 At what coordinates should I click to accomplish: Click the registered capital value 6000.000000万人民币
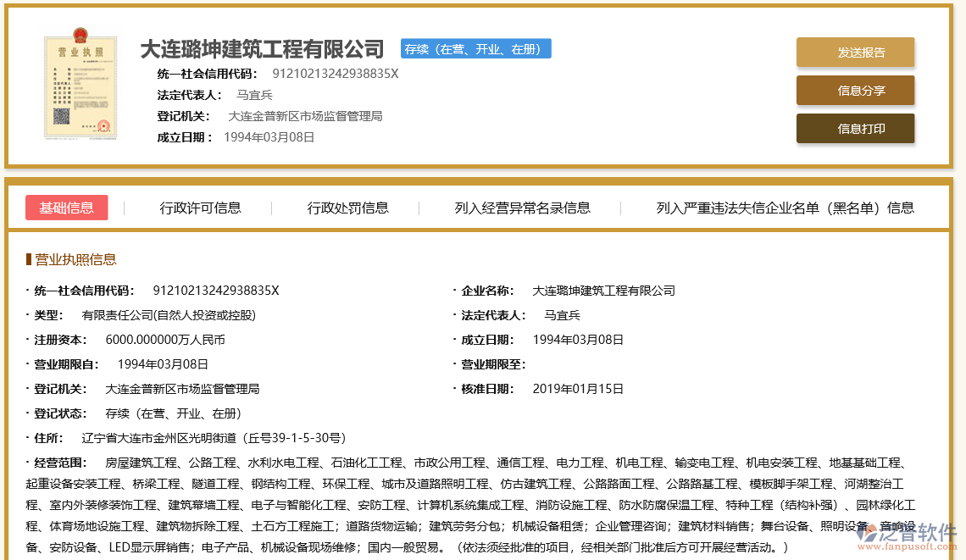pos(164,340)
